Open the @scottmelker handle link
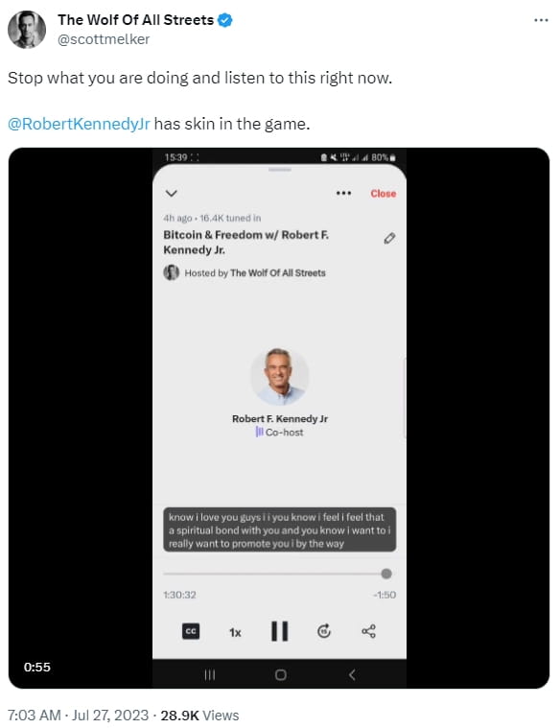560x728 pixels. 104,39
